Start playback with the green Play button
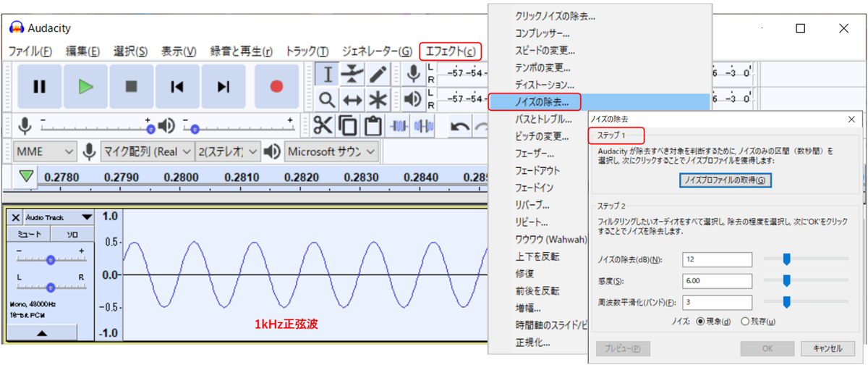868x365 pixels. click(x=85, y=86)
